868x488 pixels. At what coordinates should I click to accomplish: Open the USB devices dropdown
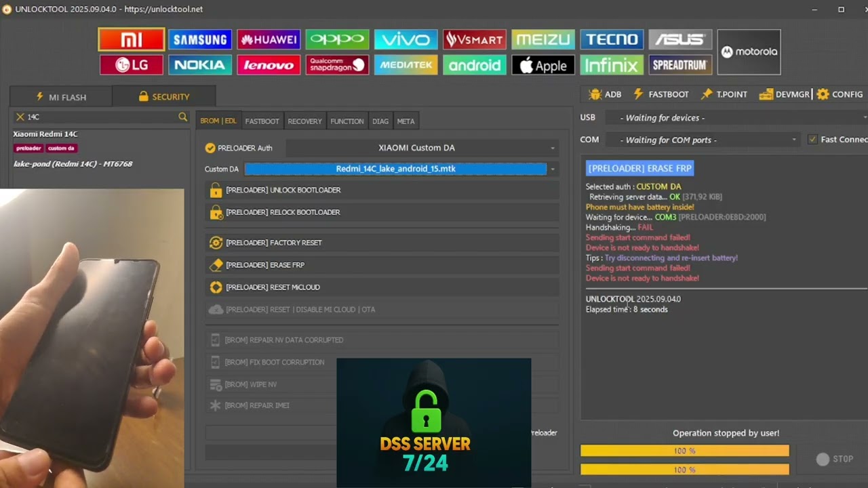point(736,117)
